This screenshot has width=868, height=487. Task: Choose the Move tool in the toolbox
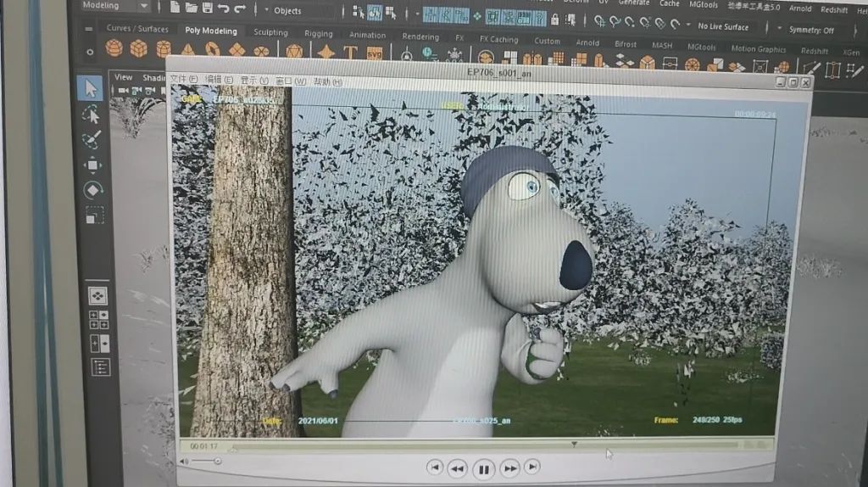click(x=92, y=165)
